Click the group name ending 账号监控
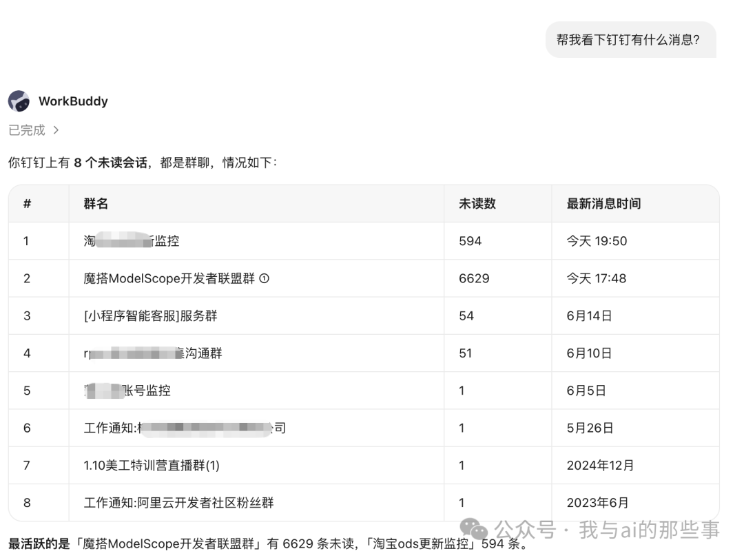This screenshot has height=560, width=744. 127,391
